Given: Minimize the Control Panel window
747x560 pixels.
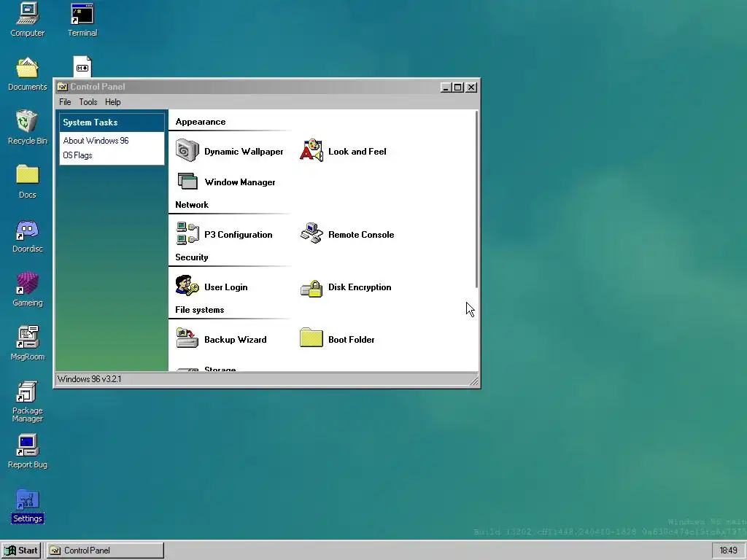Looking at the screenshot, I should pos(446,87).
